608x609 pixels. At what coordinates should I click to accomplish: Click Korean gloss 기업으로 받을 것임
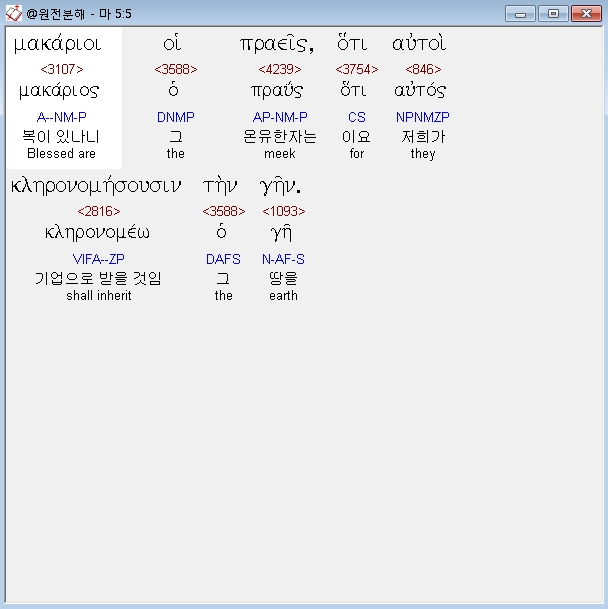(x=98, y=279)
